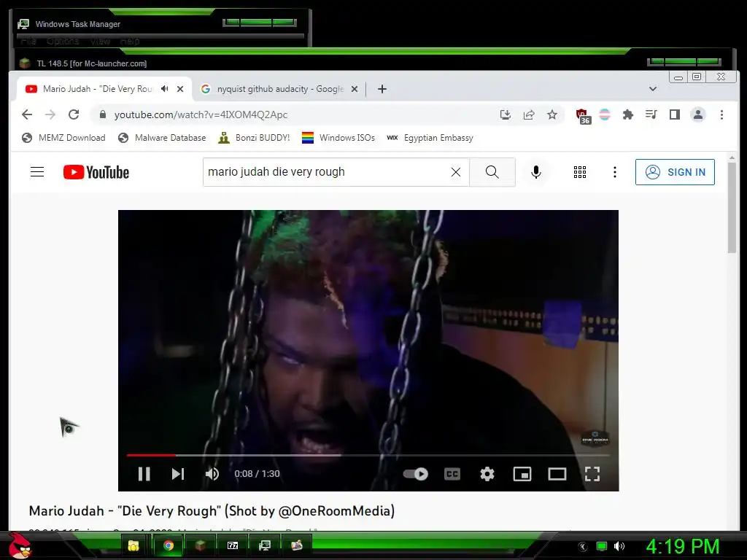Enable miniplayer mode
This screenshot has height=560, width=747.
click(x=522, y=474)
